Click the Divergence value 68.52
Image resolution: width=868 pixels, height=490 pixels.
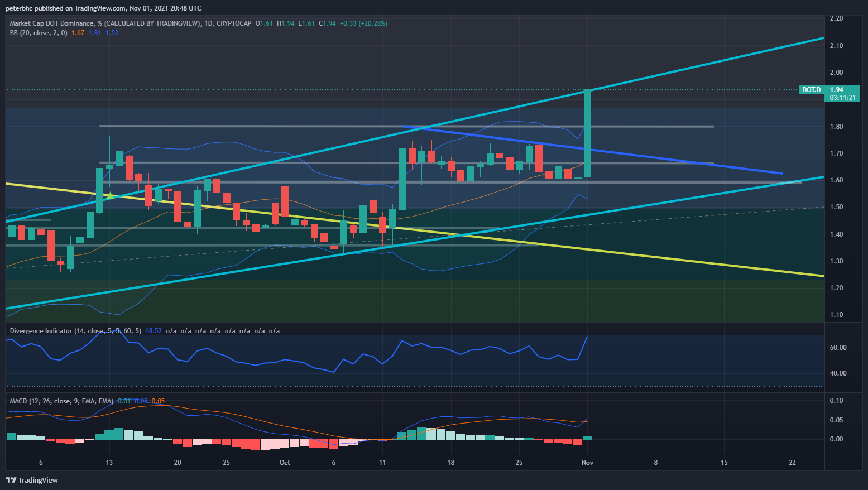point(154,331)
